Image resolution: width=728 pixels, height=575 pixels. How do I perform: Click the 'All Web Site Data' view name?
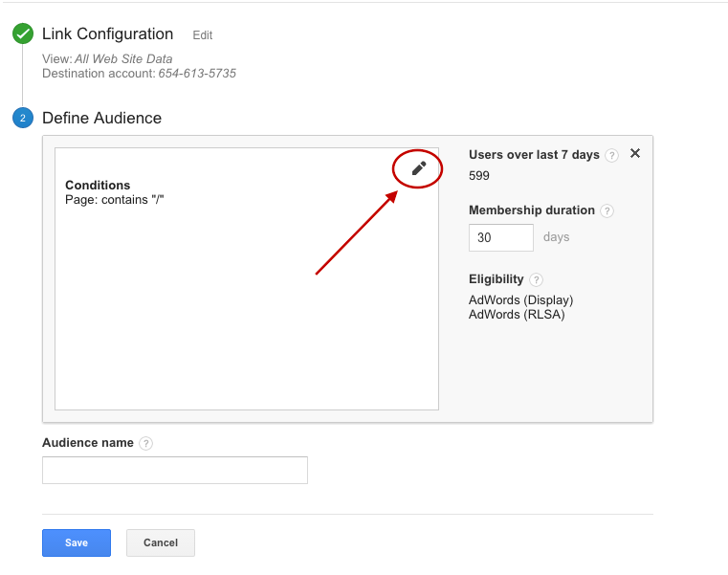(123, 59)
